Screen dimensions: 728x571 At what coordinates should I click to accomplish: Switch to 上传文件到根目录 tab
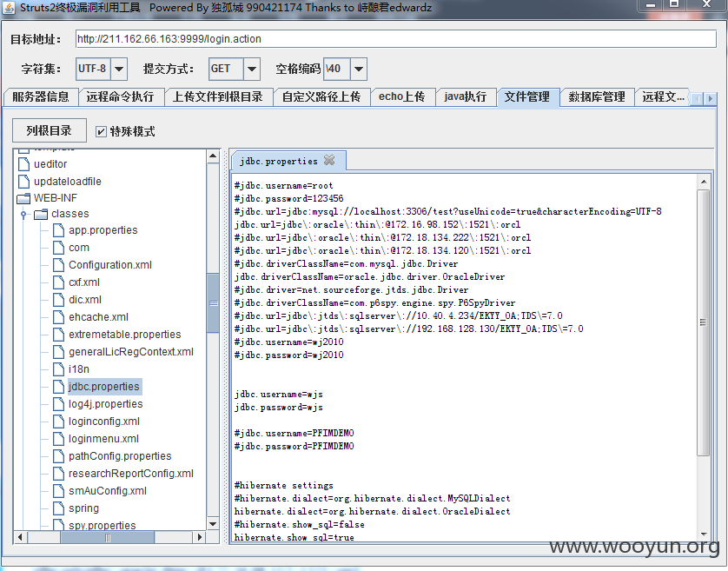[x=218, y=96]
